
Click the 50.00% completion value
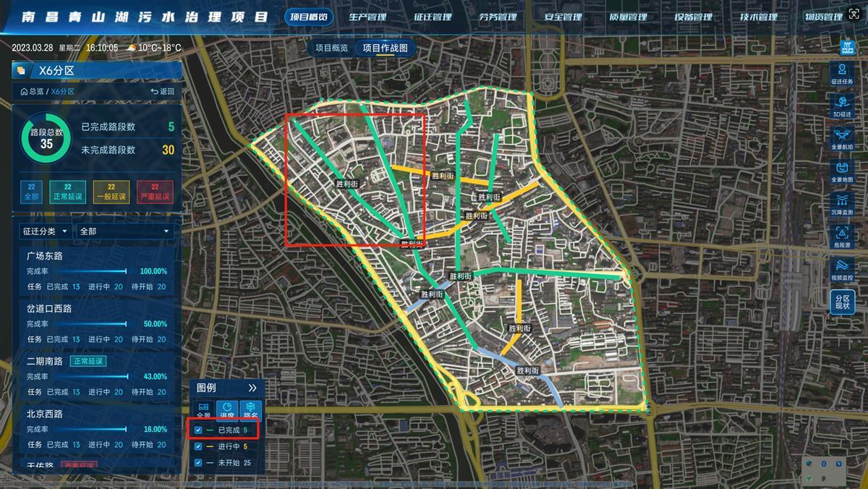[x=155, y=324]
